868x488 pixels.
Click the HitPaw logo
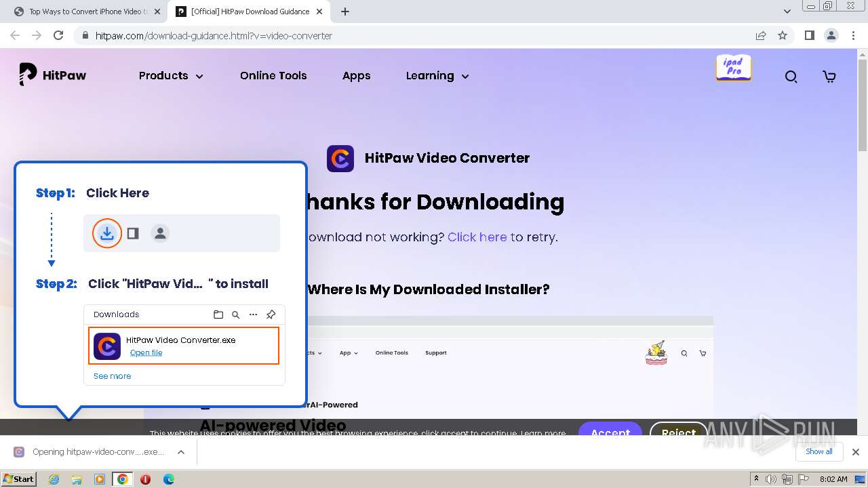(x=53, y=75)
